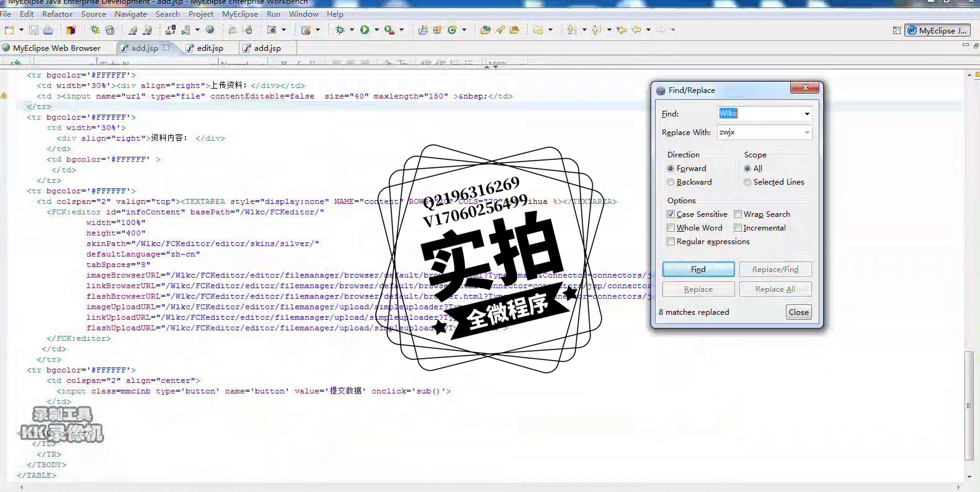
Task: Click the wrench/pencil tool toolbar icon
Action: tap(500, 30)
